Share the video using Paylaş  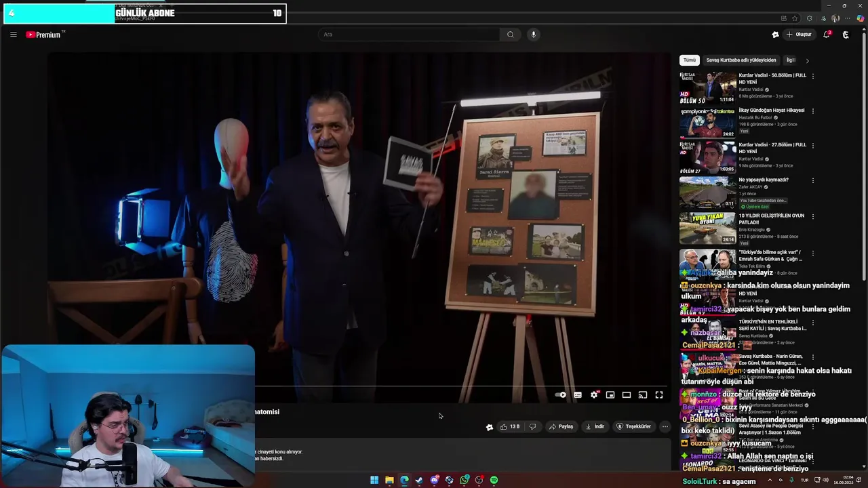(x=561, y=426)
